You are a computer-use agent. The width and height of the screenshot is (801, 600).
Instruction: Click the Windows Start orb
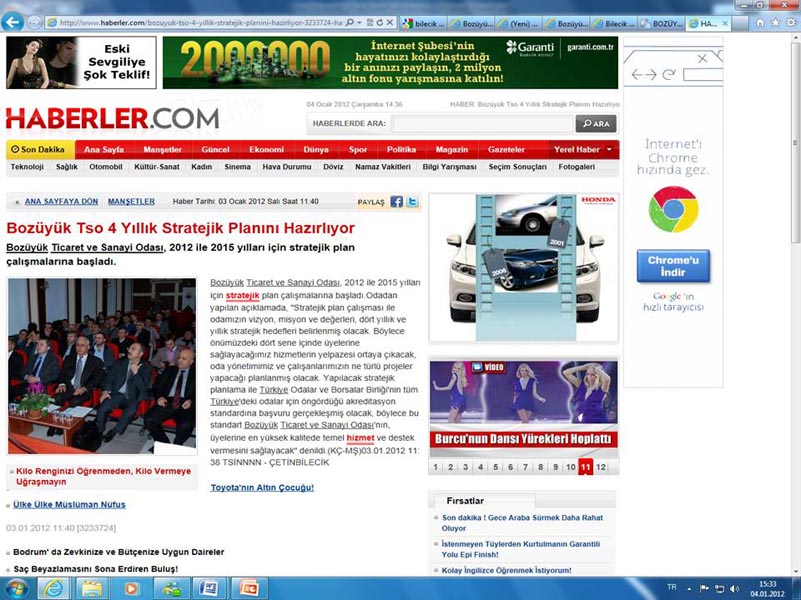(15, 588)
